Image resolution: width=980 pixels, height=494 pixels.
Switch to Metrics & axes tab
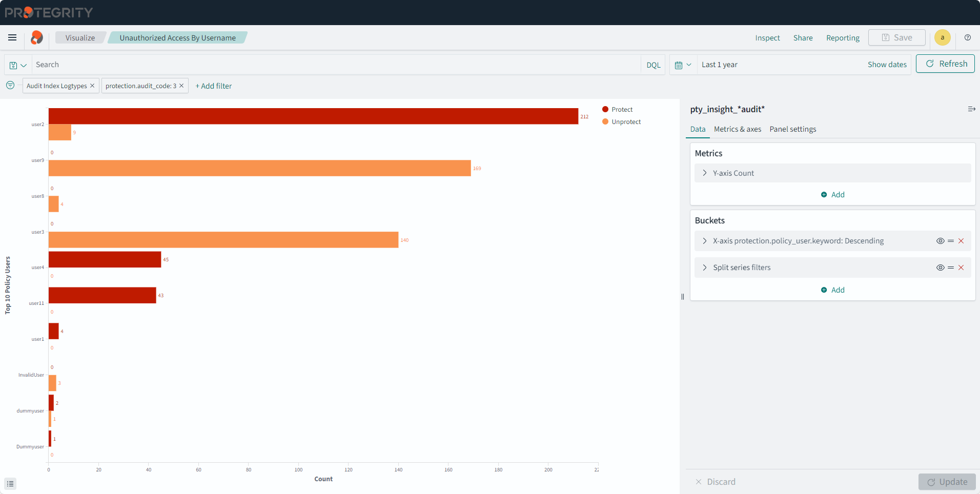(737, 129)
